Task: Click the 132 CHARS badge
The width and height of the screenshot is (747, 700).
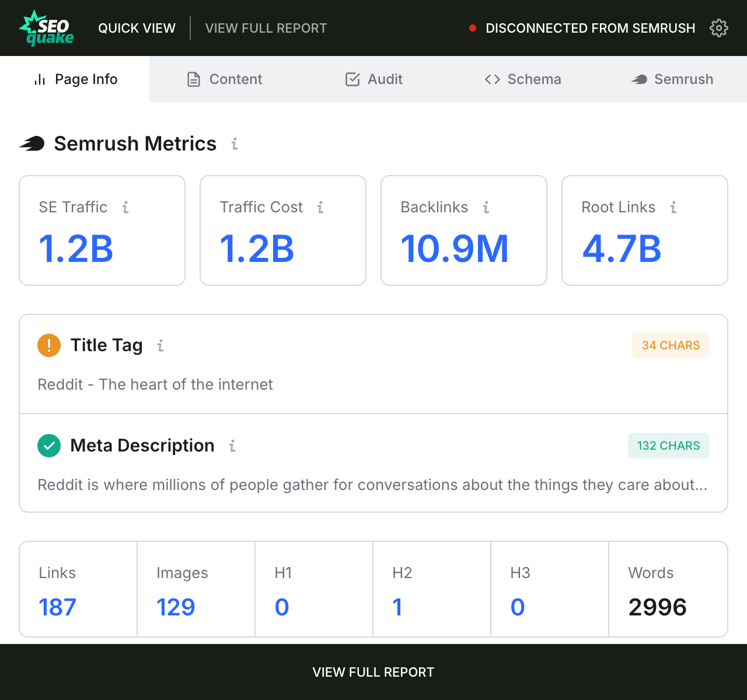Action: coord(669,446)
